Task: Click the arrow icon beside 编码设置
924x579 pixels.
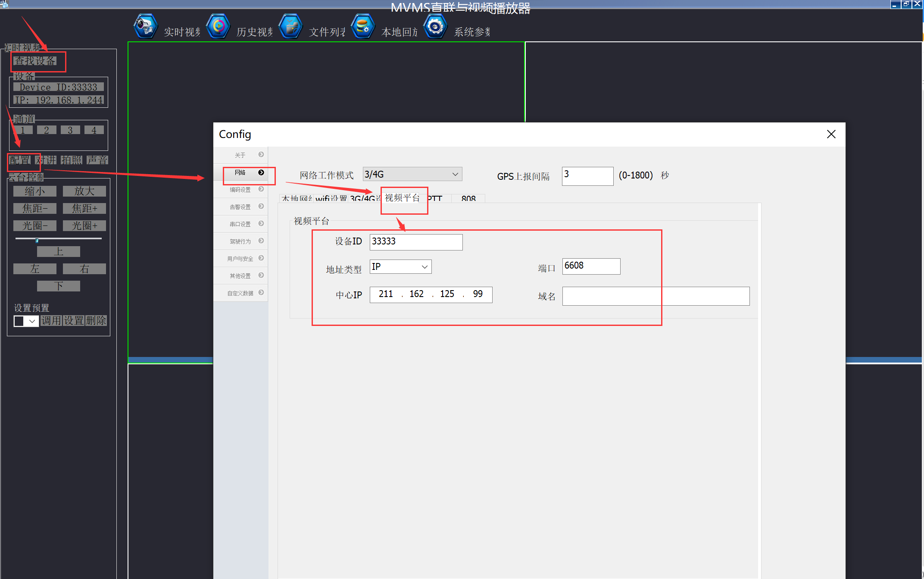Action: [261, 189]
